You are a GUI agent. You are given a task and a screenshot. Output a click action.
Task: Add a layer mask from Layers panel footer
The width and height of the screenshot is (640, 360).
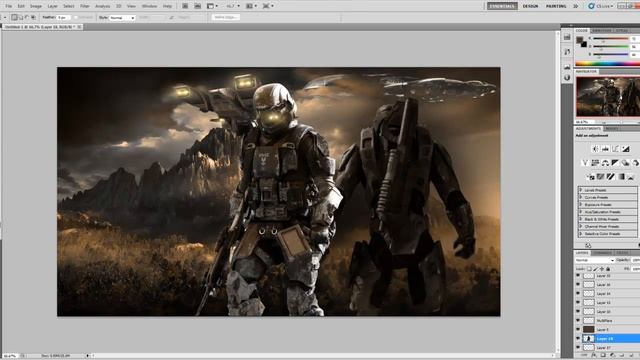(x=603, y=356)
